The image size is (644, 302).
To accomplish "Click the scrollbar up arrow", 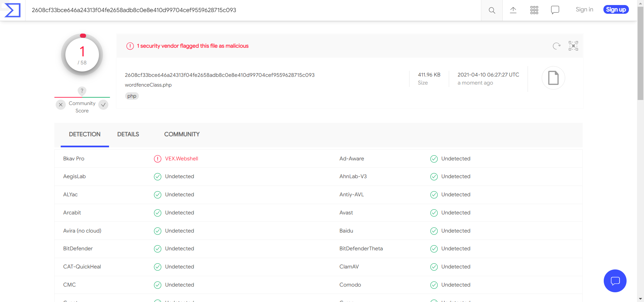I will [641, 3].
